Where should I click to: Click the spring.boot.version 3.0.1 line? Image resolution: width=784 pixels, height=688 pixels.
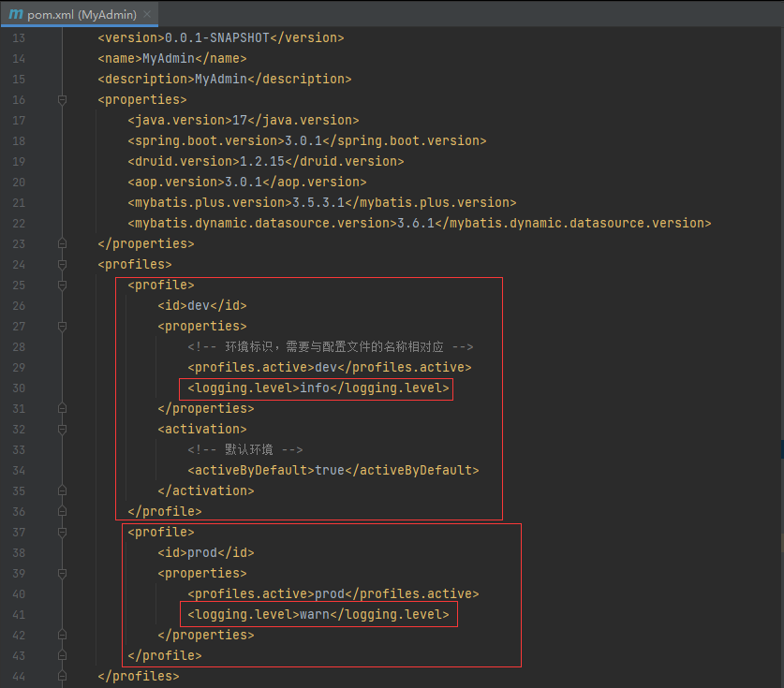(x=307, y=141)
